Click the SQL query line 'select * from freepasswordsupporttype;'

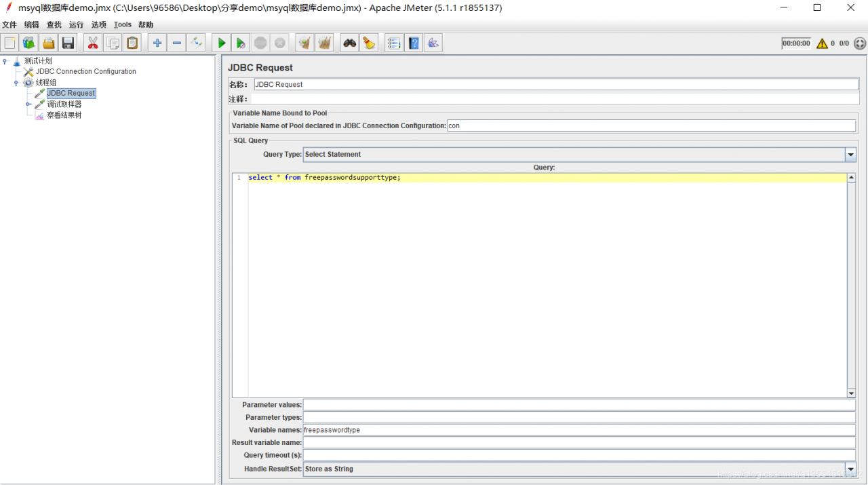[x=324, y=178]
